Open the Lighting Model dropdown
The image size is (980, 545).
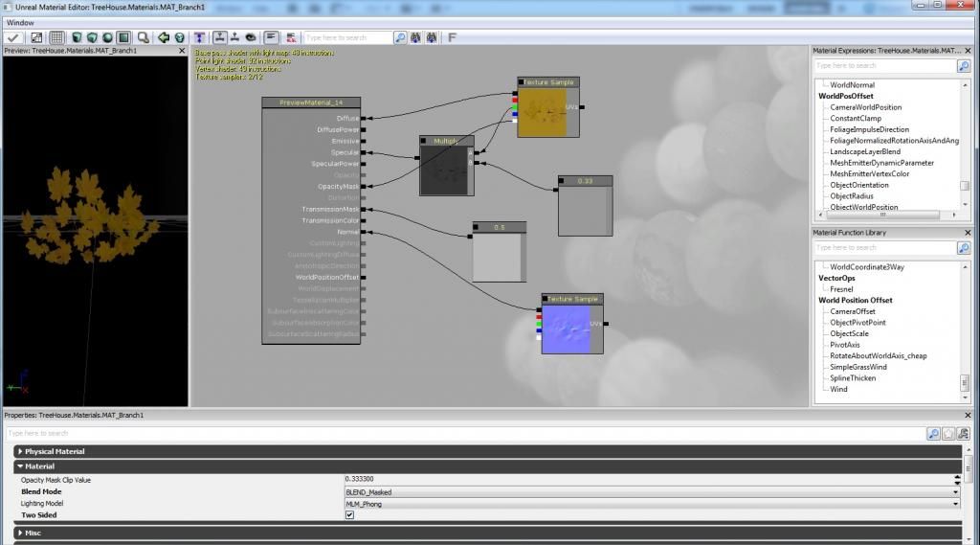click(652, 504)
